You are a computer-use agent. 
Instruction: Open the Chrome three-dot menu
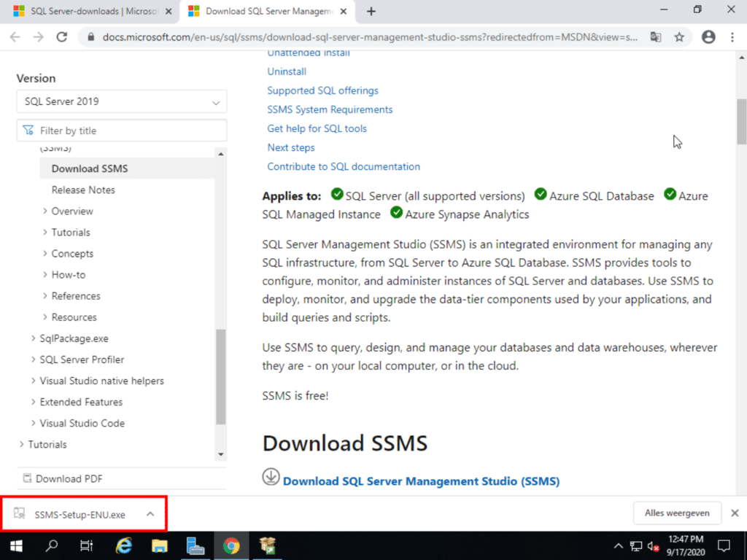click(x=732, y=36)
